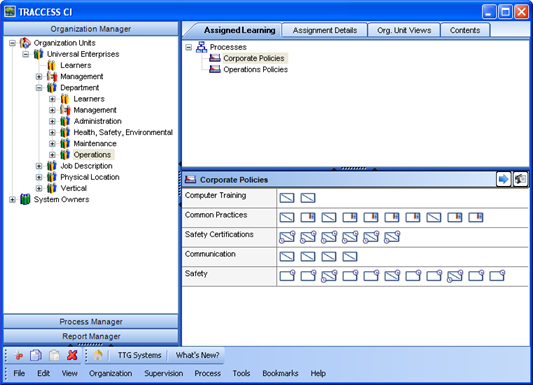
Task: Click the Copy toolbar icon
Action: pyautogui.click(x=36, y=355)
